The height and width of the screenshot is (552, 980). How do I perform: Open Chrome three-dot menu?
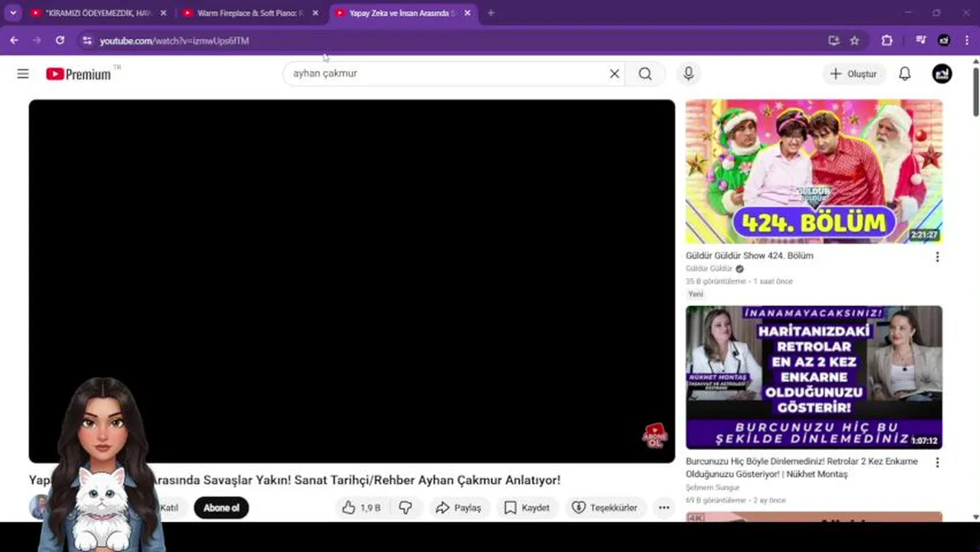click(x=966, y=41)
